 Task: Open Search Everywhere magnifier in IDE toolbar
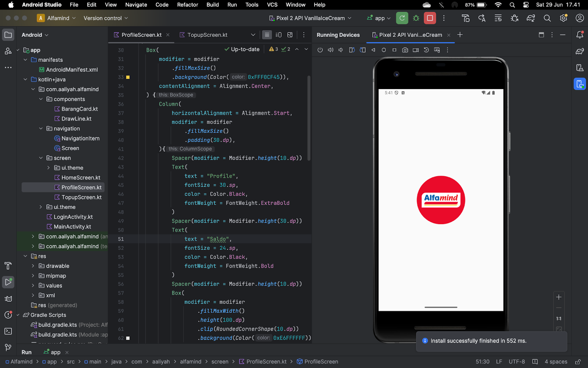[x=547, y=18]
